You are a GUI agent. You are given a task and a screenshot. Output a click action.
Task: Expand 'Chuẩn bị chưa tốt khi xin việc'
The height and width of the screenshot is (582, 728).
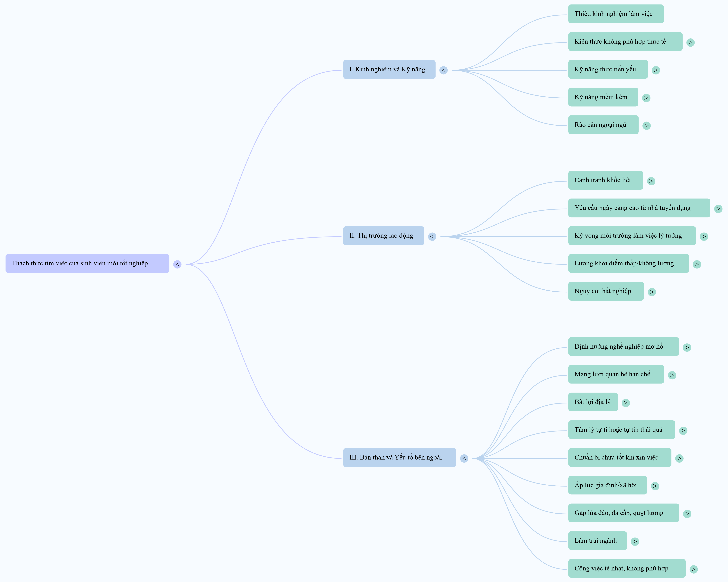679,458
